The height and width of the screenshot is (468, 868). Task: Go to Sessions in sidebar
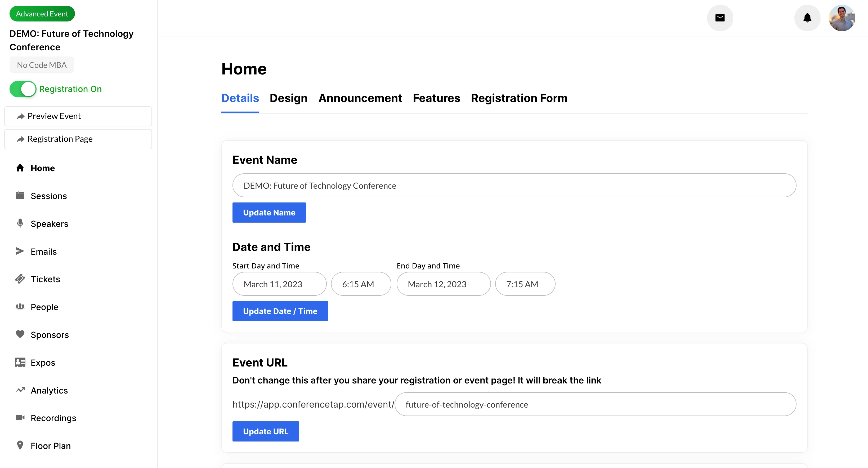pos(48,196)
